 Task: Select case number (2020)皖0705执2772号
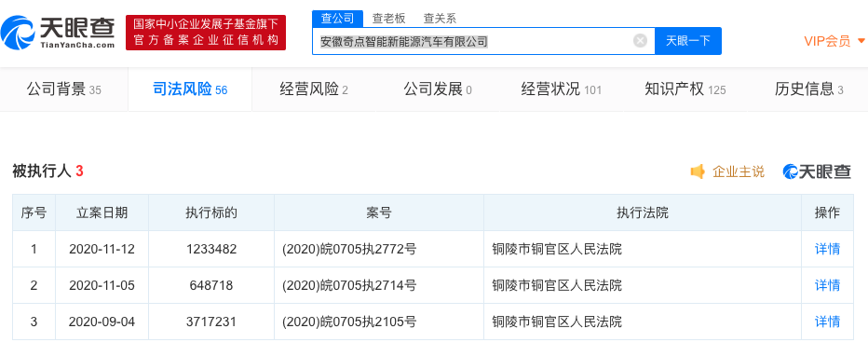(x=348, y=249)
